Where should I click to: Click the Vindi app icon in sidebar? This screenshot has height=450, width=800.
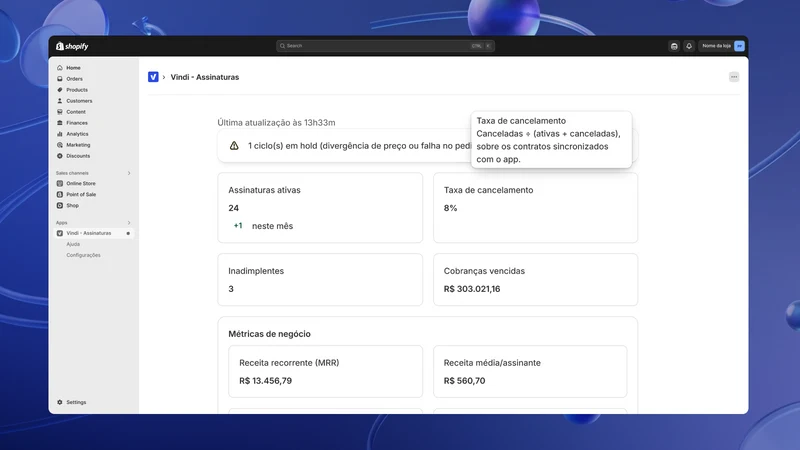[60, 233]
